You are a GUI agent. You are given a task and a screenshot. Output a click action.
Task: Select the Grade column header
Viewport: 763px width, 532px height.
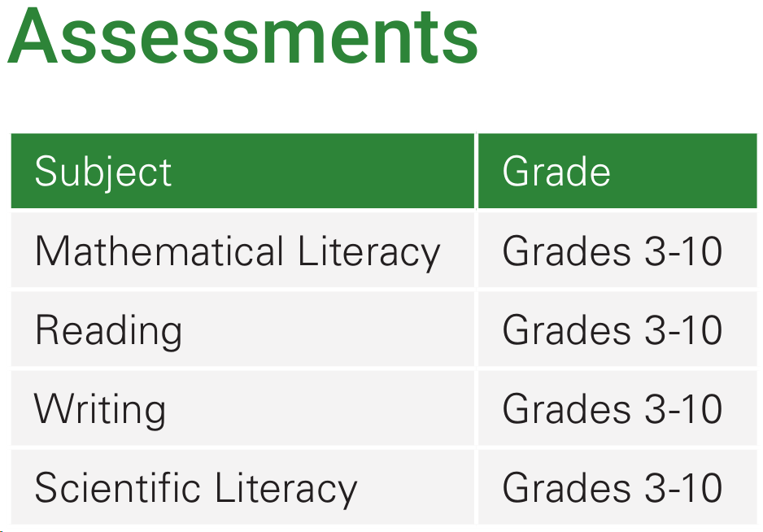click(556, 172)
